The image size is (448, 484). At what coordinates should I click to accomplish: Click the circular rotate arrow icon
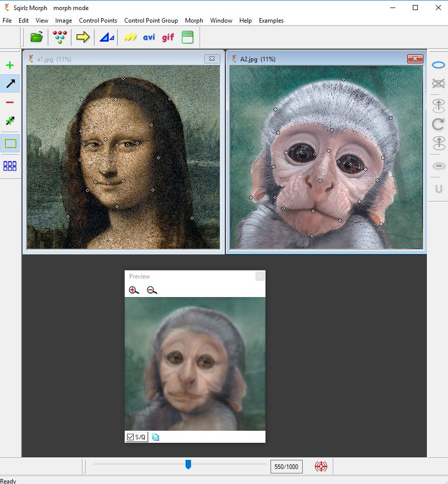[438, 125]
